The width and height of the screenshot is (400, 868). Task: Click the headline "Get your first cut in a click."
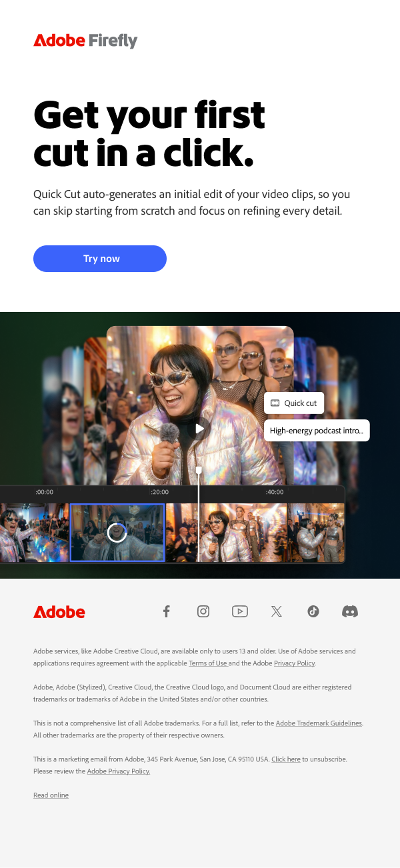tap(149, 133)
